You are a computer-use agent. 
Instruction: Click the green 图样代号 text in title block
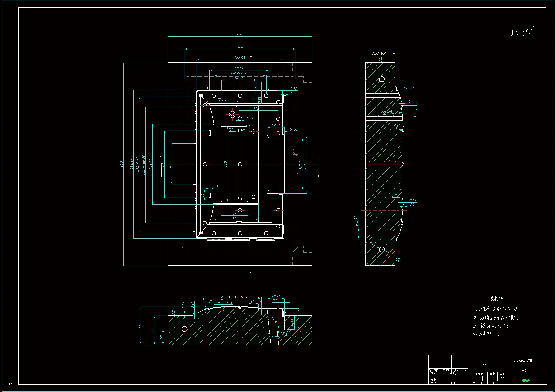(x=526, y=381)
